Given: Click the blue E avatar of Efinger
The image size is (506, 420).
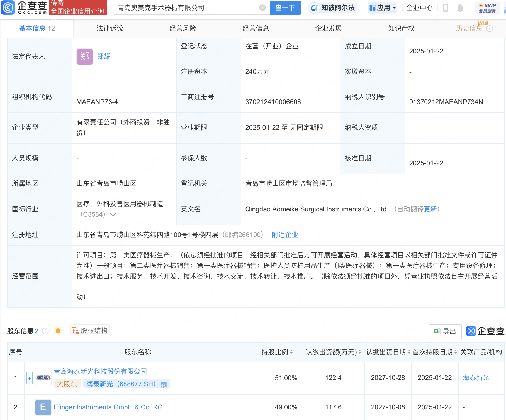Looking at the screenshot, I should [x=43, y=407].
